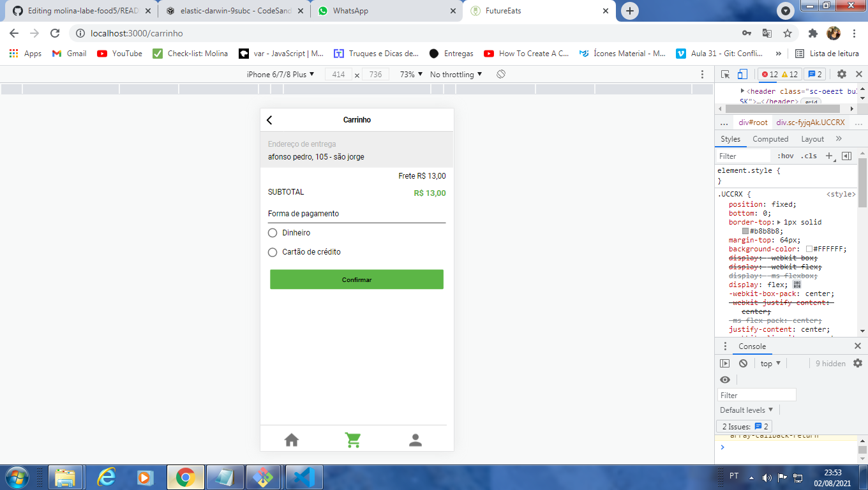
Task: Click the back arrow on the Carrinho header
Action: (x=269, y=119)
